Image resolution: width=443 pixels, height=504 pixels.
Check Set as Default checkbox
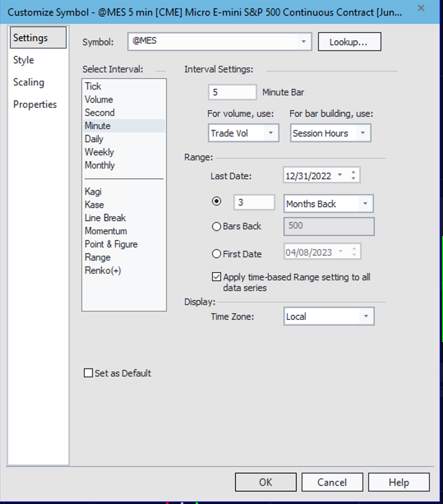coord(88,373)
